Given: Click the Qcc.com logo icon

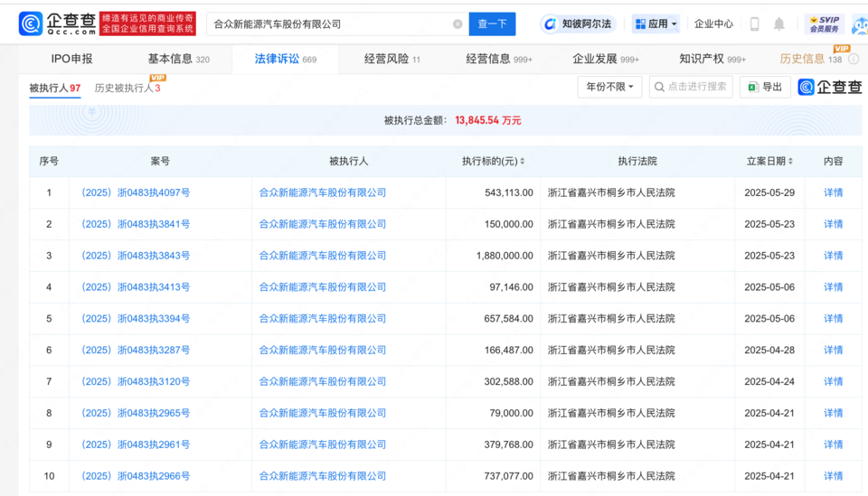Looking at the screenshot, I should pos(31,23).
